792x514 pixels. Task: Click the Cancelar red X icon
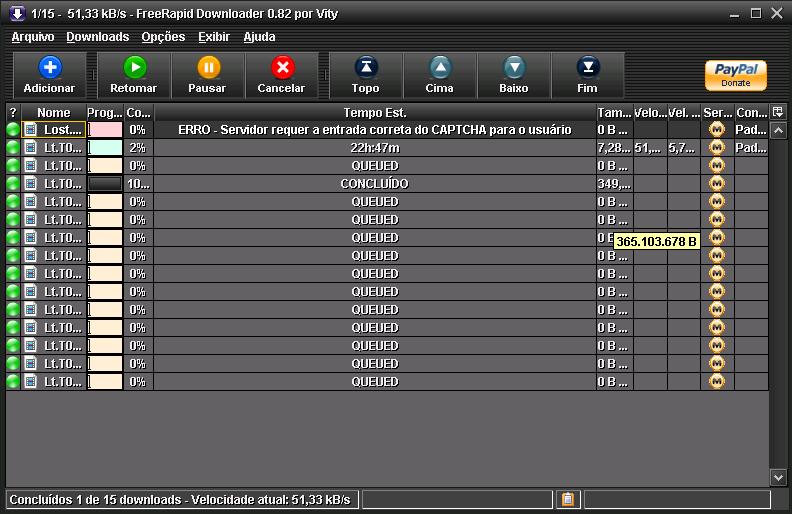281,68
